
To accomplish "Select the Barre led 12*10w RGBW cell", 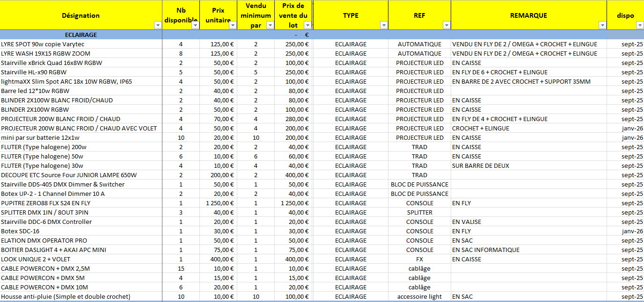I will point(81,91).
